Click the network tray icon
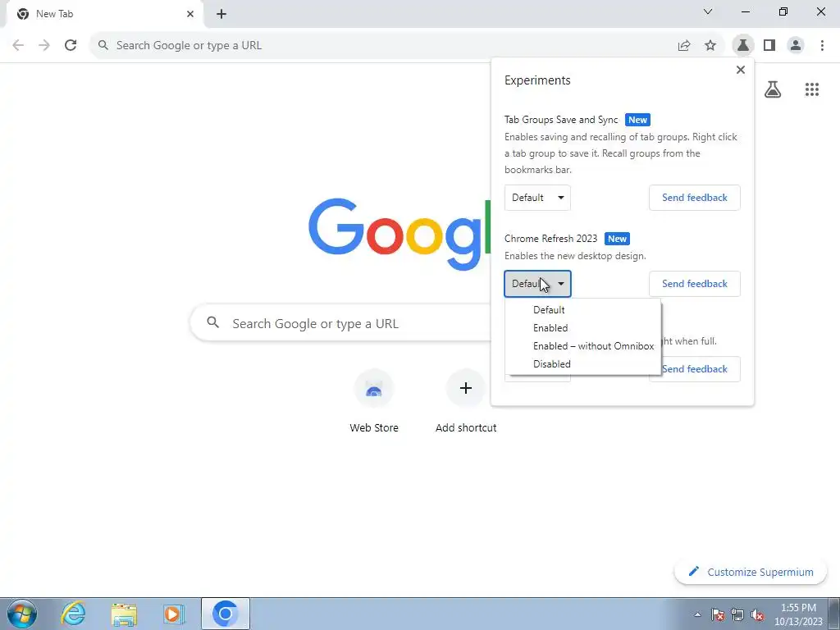Image resolution: width=840 pixels, height=630 pixels. (x=737, y=614)
